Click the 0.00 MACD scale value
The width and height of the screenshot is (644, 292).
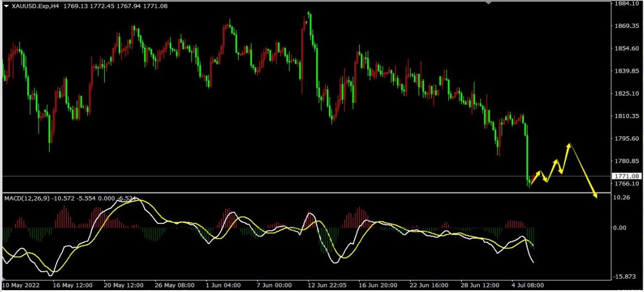pos(621,228)
